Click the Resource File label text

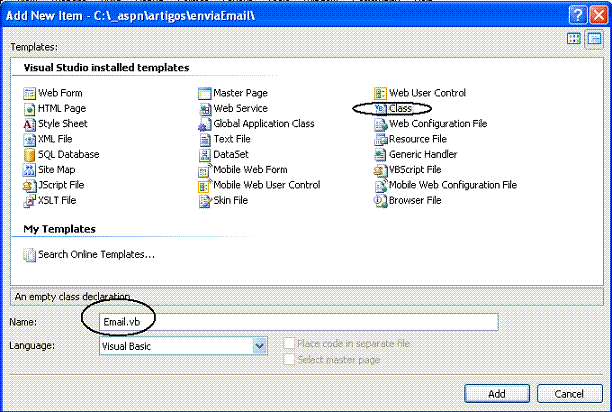coord(418,139)
